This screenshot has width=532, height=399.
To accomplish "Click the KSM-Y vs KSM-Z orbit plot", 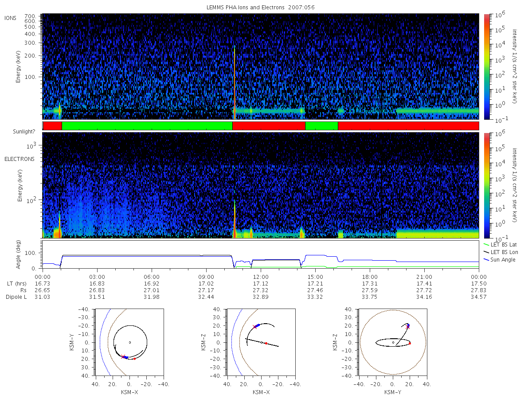I will [x=393, y=342].
